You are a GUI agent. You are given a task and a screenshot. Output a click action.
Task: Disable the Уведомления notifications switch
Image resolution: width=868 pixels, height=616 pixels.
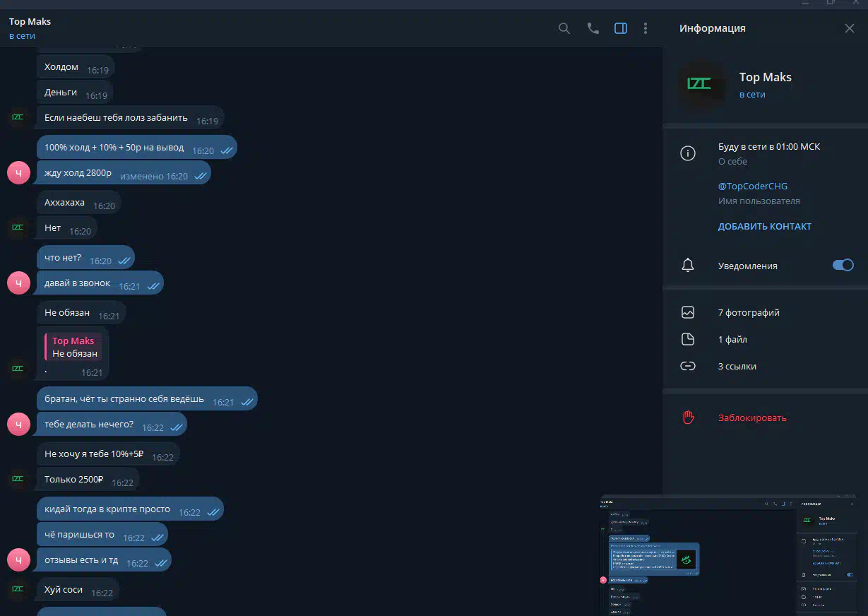coord(843,266)
